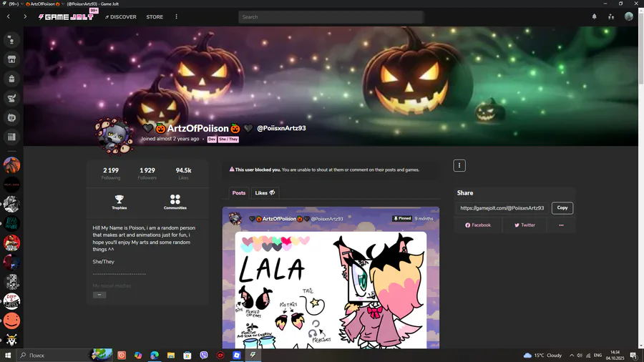644x362 pixels.
Task: Open the quests icon in the sidebar
Action: (x=11, y=98)
